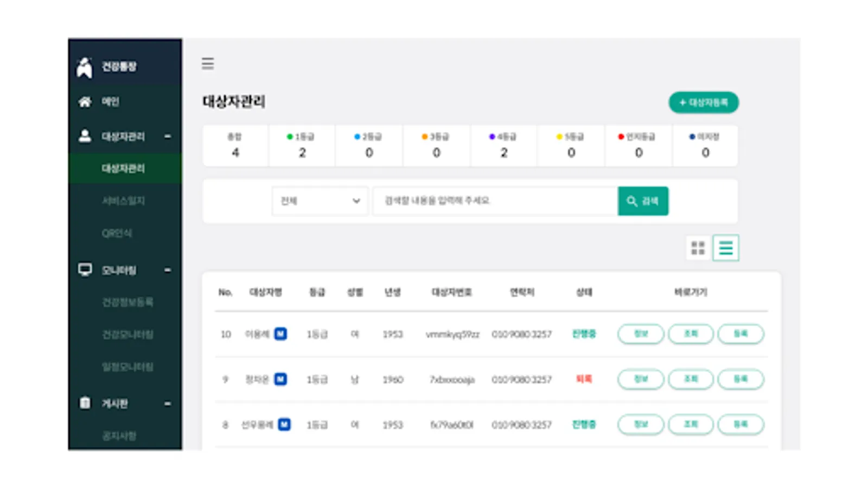
Task: Click the clipboard icon for 게시판
Action: tap(85, 403)
